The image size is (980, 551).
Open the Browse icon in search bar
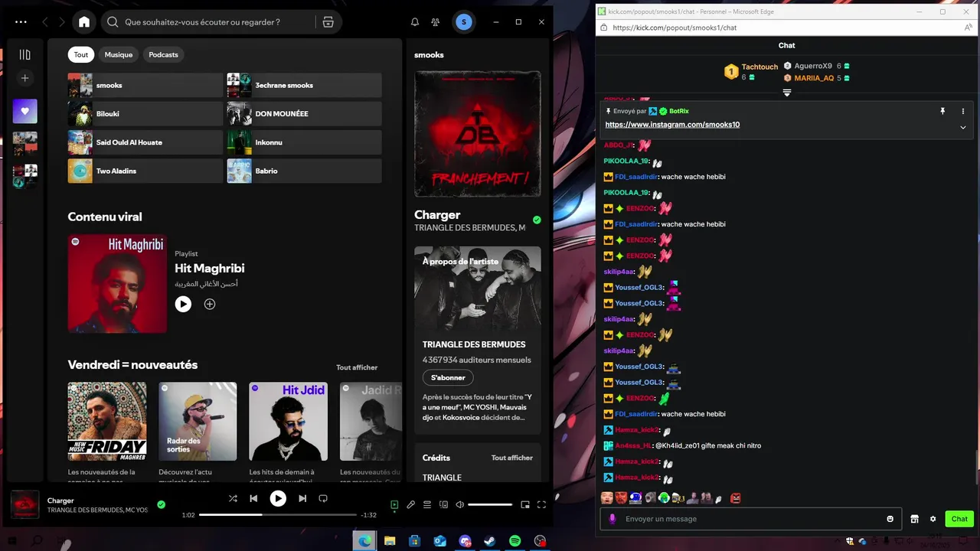328,22
